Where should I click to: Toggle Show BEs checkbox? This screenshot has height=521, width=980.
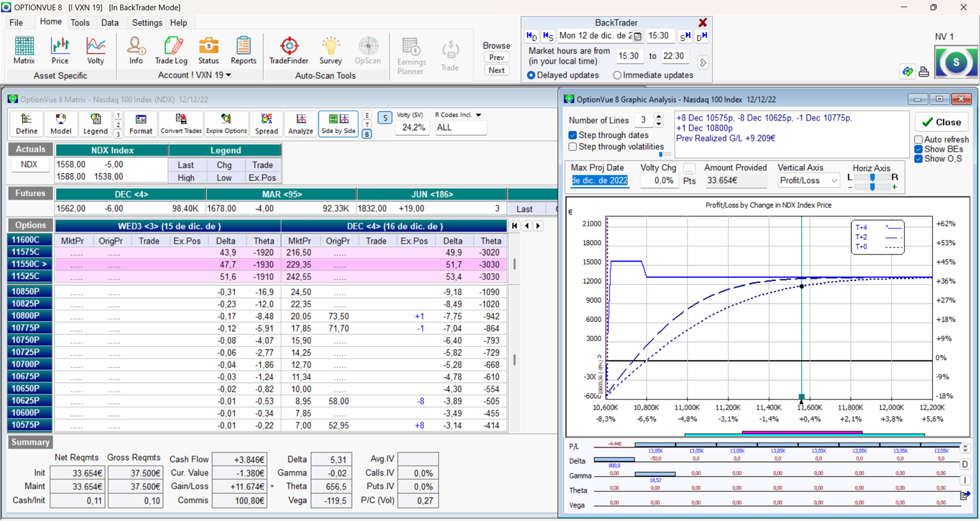coord(918,149)
